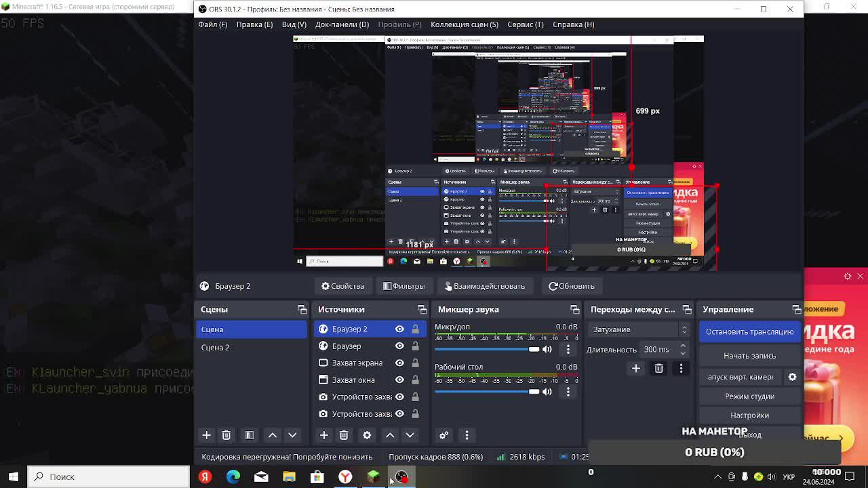The image size is (868, 488).
Task: Open Фильтры for the selected source
Action: point(404,286)
